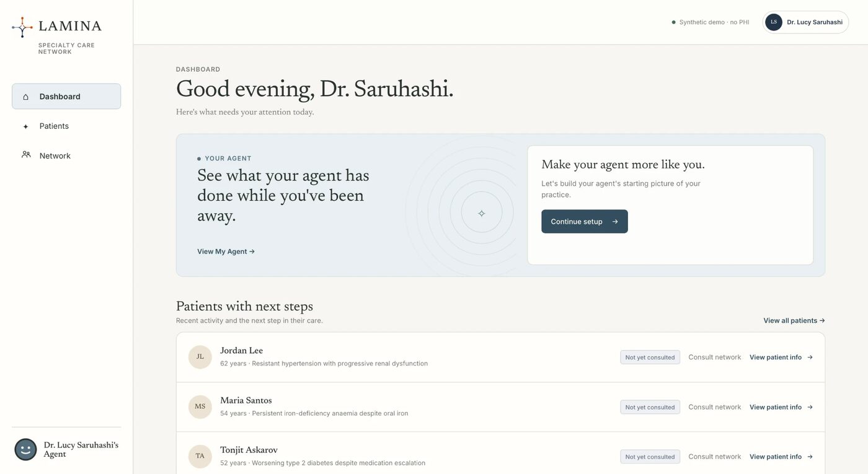This screenshot has height=474, width=868.
Task: Click the Patients sparkle icon
Action: tap(25, 126)
